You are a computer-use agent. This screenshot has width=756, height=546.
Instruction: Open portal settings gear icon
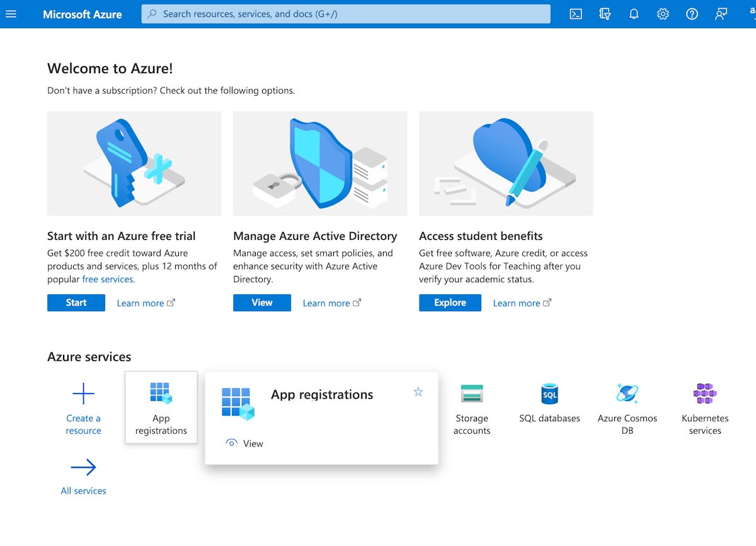click(663, 14)
